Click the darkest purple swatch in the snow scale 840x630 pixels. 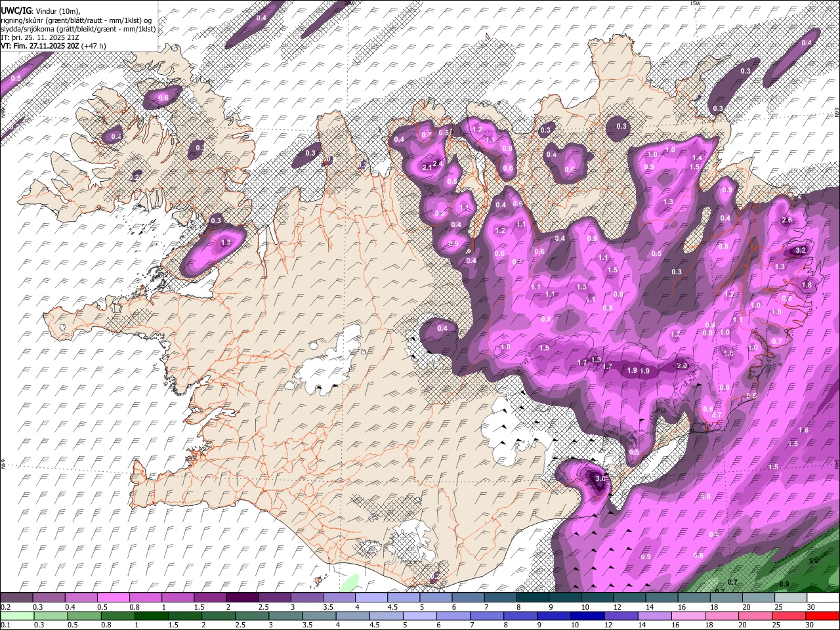pyautogui.click(x=242, y=598)
